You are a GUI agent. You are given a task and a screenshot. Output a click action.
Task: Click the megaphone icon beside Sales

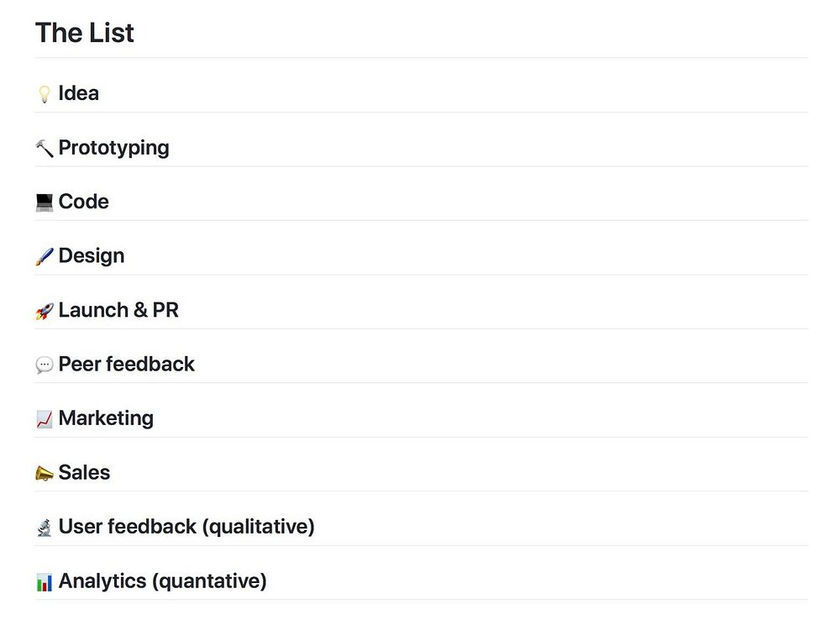(x=45, y=473)
